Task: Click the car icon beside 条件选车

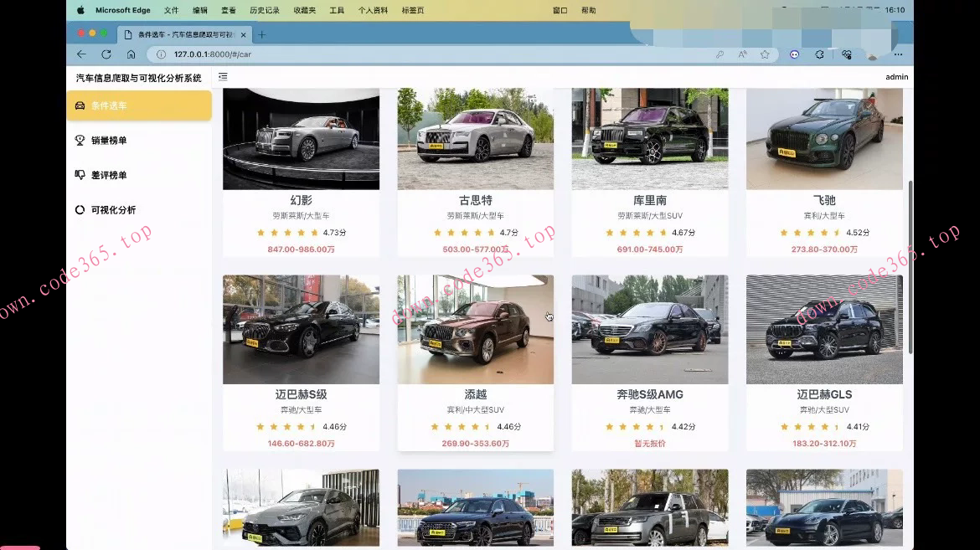Action: pos(80,105)
